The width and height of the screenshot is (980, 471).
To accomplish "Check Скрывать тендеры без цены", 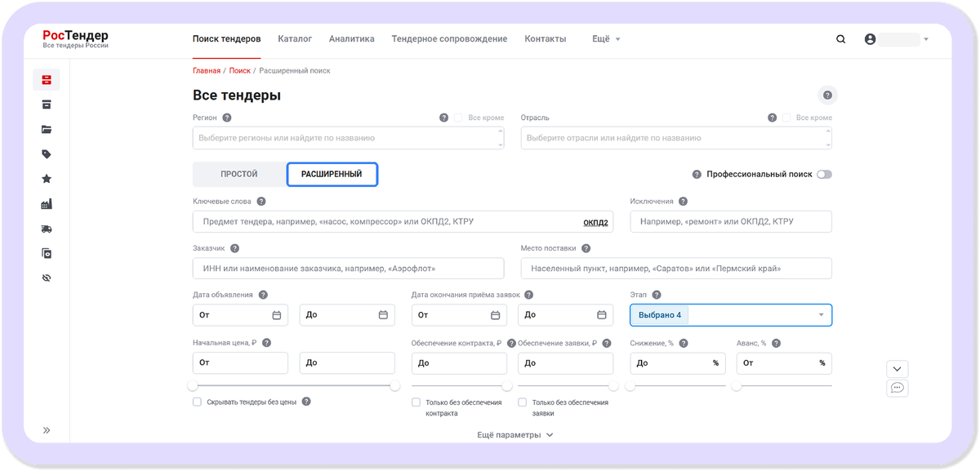I will 197,402.
